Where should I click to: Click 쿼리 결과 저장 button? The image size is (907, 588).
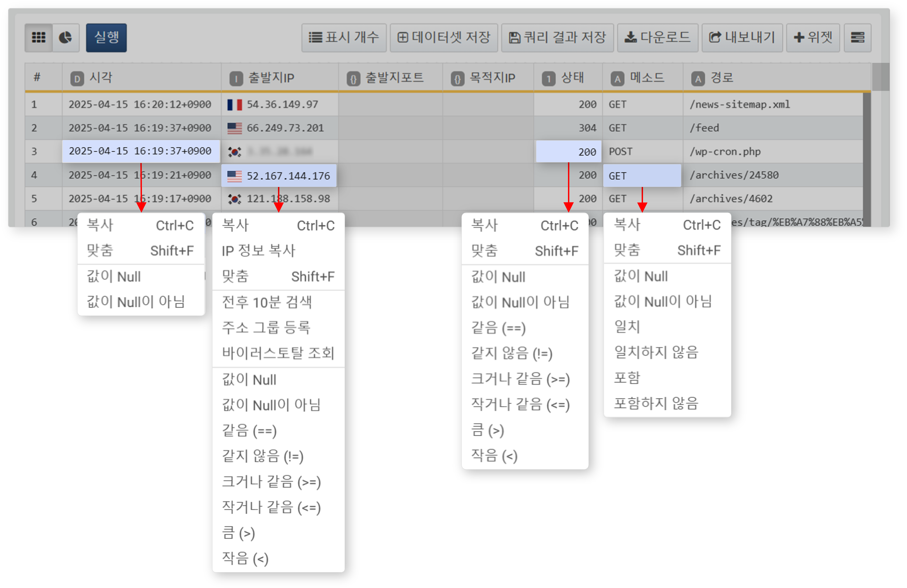tap(557, 37)
